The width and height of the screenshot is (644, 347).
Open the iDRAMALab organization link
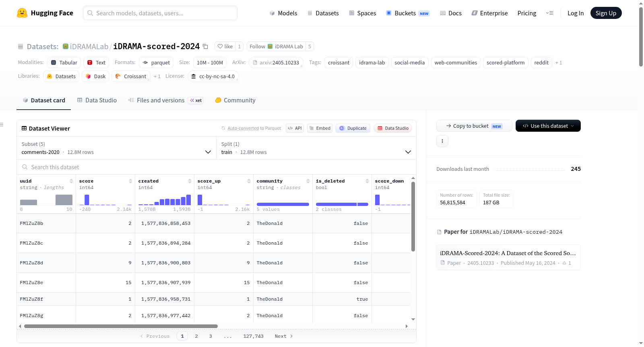tap(89, 46)
